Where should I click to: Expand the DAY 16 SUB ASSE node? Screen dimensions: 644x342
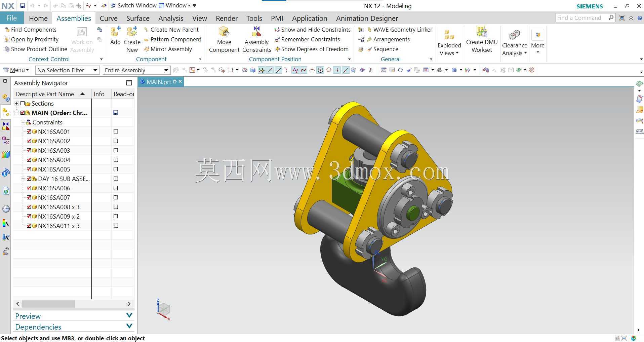click(x=23, y=179)
